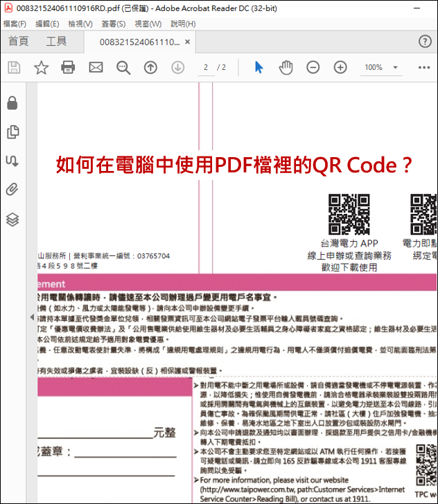The image size is (438, 504).
Task: Click the 線上申辦或查詢業務 text
Action: [349, 255]
